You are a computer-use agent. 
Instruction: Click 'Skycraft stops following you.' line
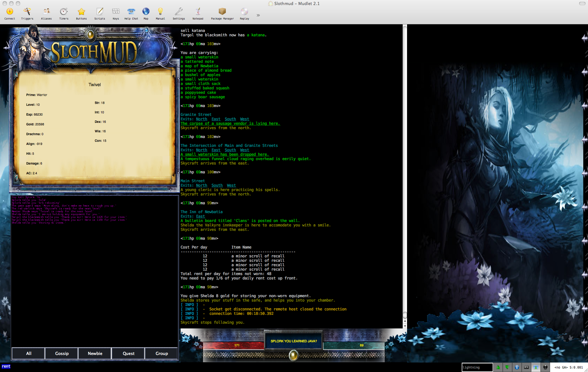tap(213, 322)
